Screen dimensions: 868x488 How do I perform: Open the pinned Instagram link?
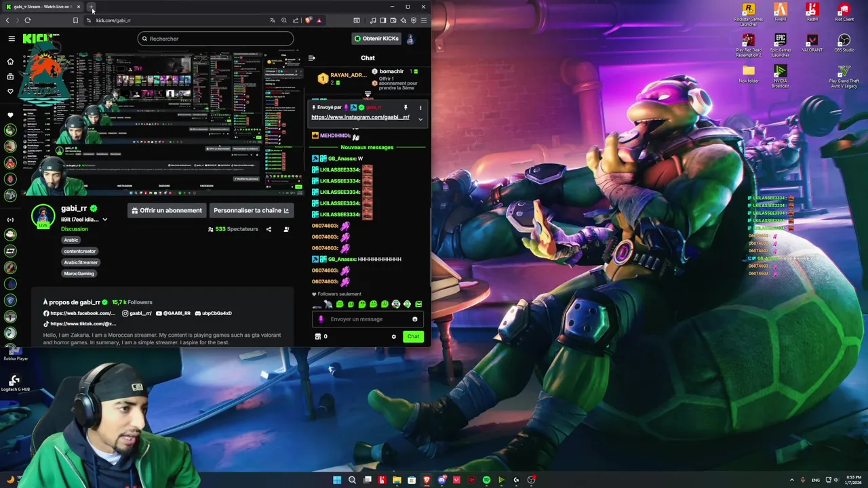coord(360,117)
